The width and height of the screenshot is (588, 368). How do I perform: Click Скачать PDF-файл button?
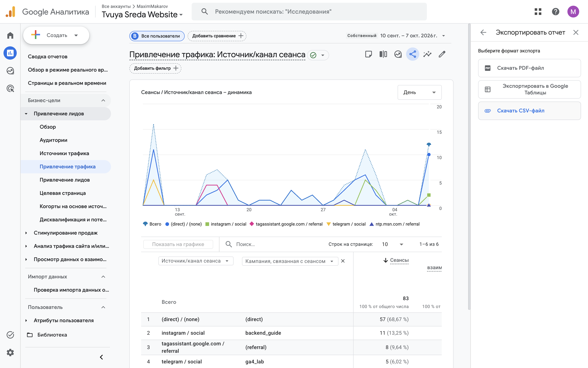pyautogui.click(x=529, y=68)
